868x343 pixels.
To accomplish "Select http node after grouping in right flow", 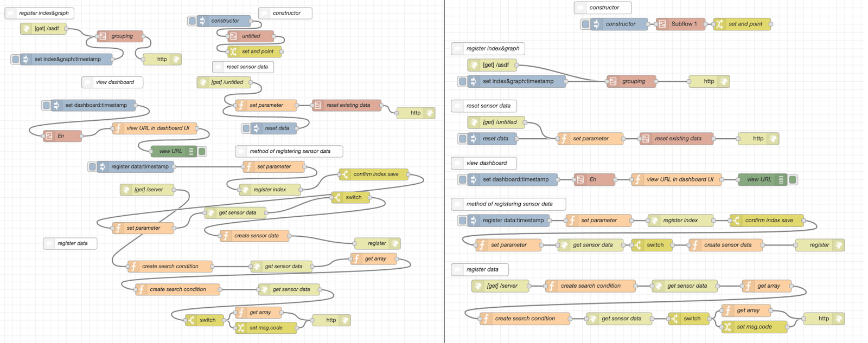I will tap(709, 81).
